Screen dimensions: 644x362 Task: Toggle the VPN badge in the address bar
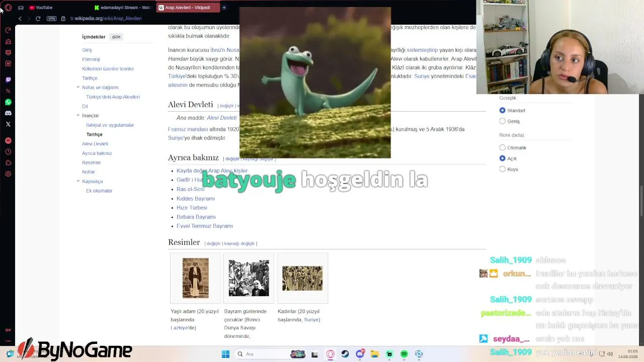point(52,19)
